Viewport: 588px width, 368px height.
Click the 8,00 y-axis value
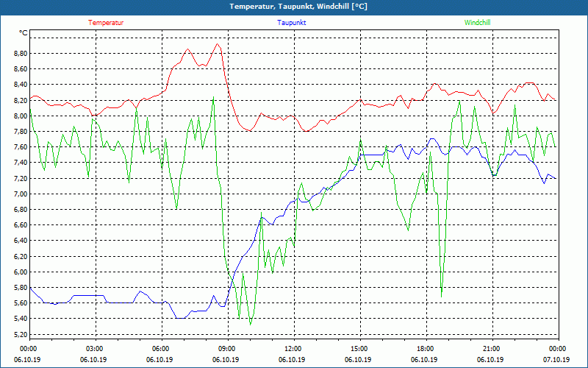pyautogui.click(x=21, y=116)
